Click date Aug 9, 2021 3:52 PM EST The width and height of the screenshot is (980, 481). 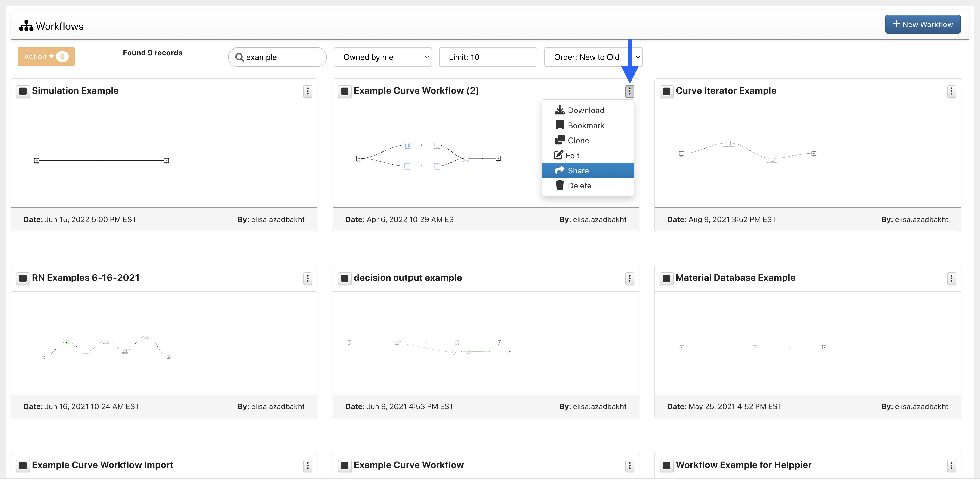(732, 219)
